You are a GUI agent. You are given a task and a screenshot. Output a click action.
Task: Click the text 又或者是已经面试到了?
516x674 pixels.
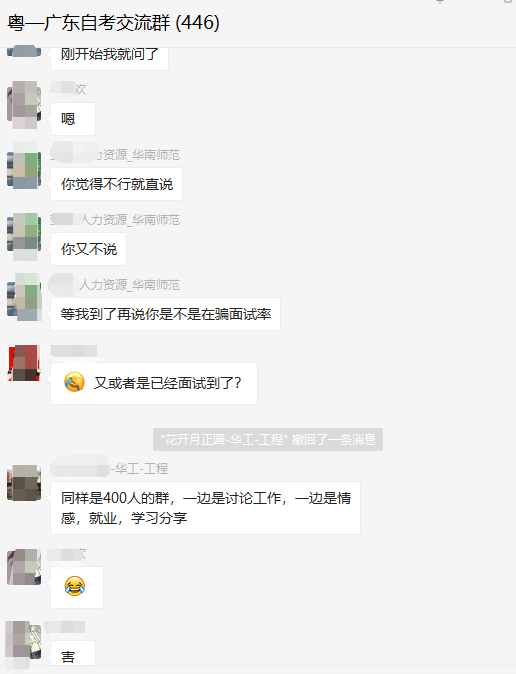click(168, 383)
